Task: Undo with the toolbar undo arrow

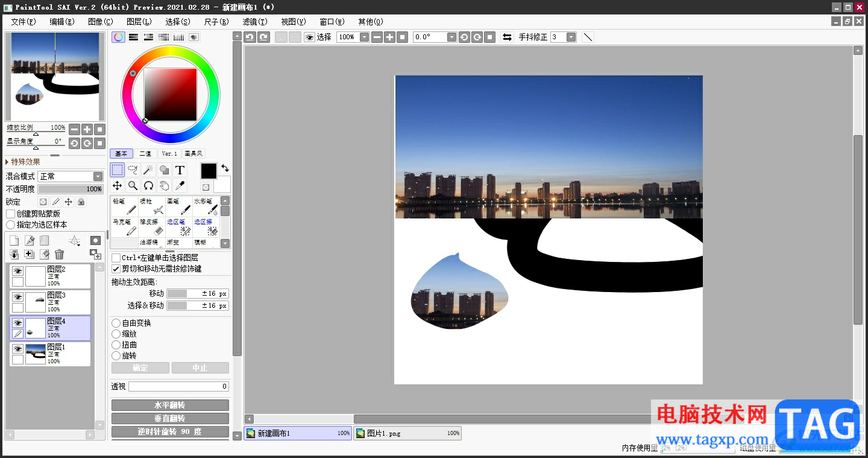Action: [250, 37]
